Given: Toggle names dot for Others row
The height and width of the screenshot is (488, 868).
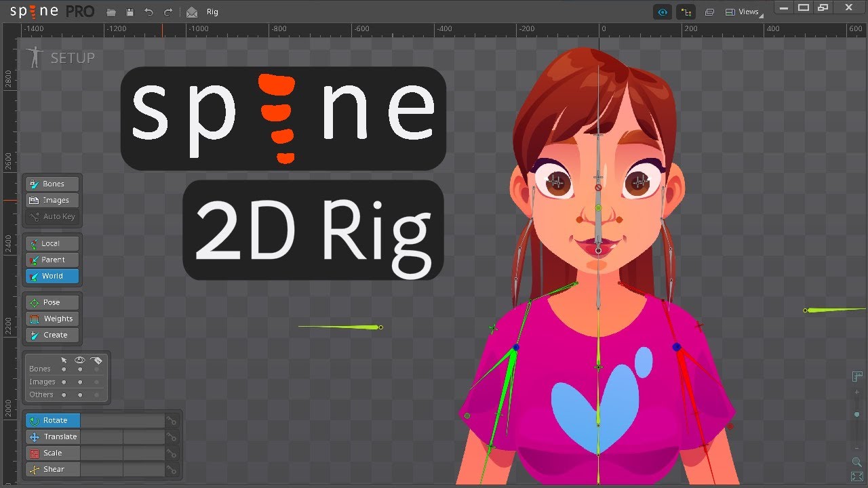Looking at the screenshot, I should click(96, 394).
